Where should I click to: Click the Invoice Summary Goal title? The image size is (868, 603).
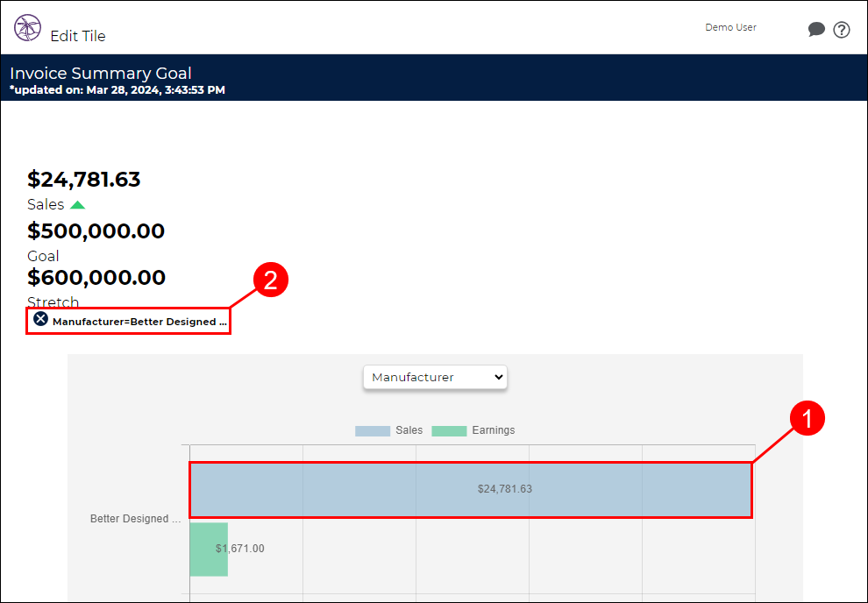point(101,73)
